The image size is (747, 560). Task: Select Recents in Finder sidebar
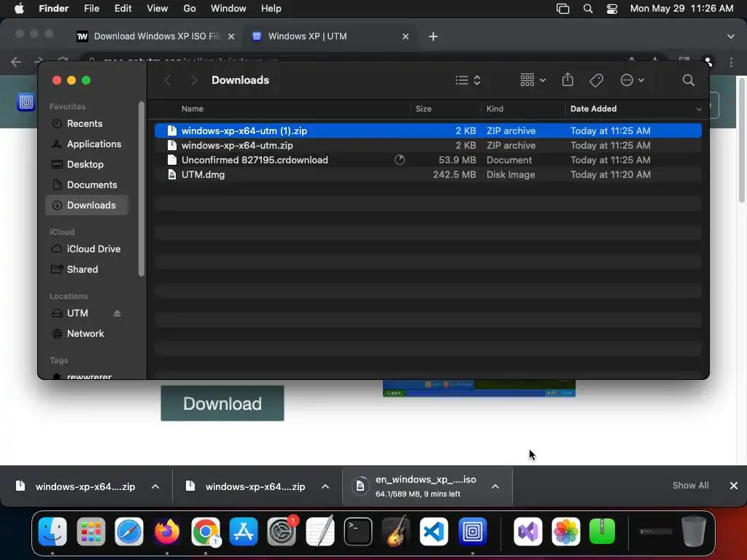87,123
